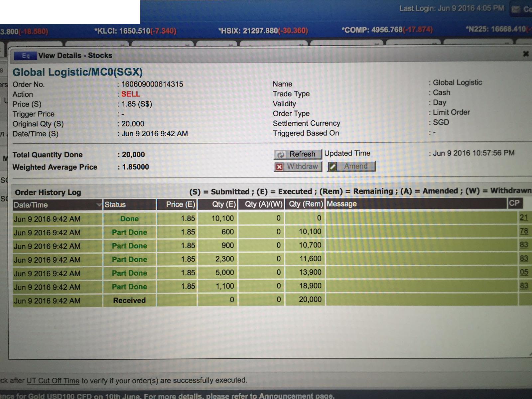Open counterparty link 83 in 2,300 qty row
The height and width of the screenshot is (399, 532).
tap(524, 258)
